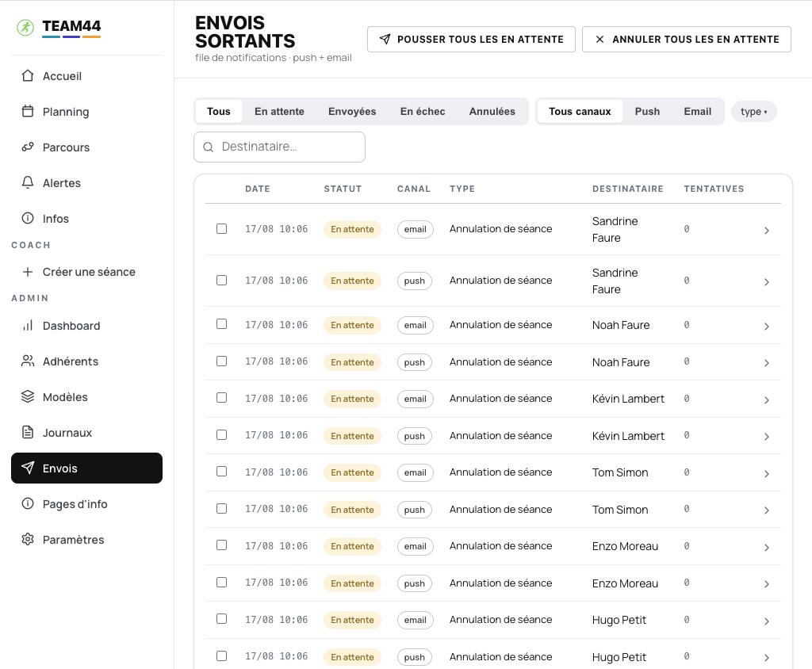Image resolution: width=812 pixels, height=669 pixels.
Task: Select the Enzo Moreau email row checkbox
Action: pyautogui.click(x=222, y=545)
